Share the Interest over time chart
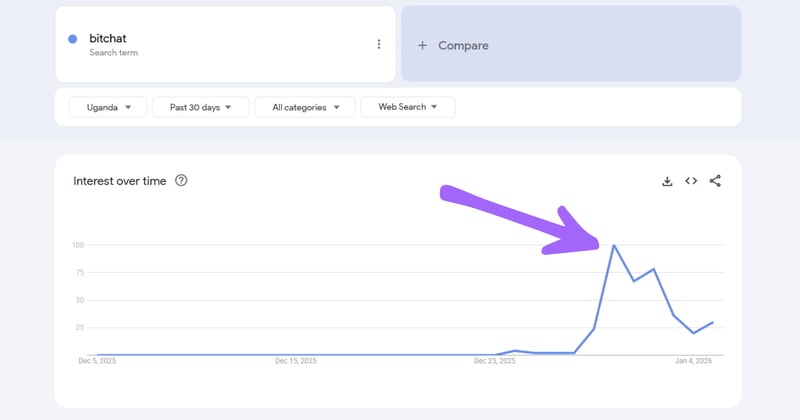Image resolution: width=800 pixels, height=420 pixels. 715,181
